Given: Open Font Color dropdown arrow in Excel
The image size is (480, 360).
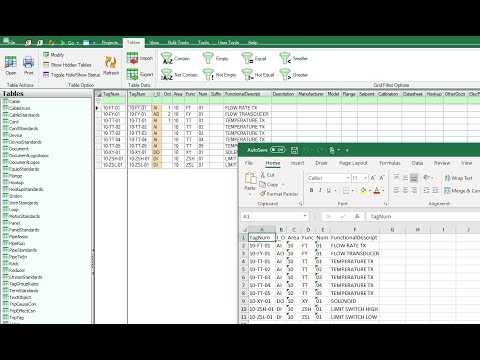Looking at the screenshot, I should (x=383, y=191).
